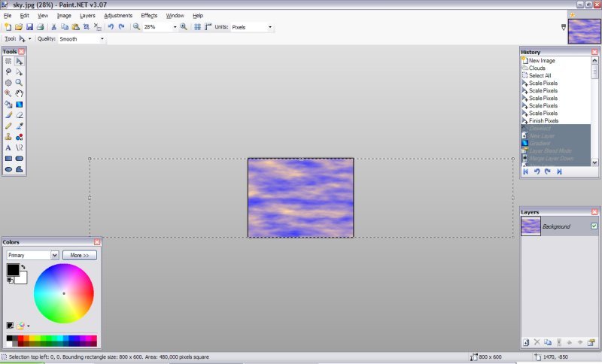The width and height of the screenshot is (602, 364).
Task: Select the Paint Bucket tool
Action: point(8,105)
